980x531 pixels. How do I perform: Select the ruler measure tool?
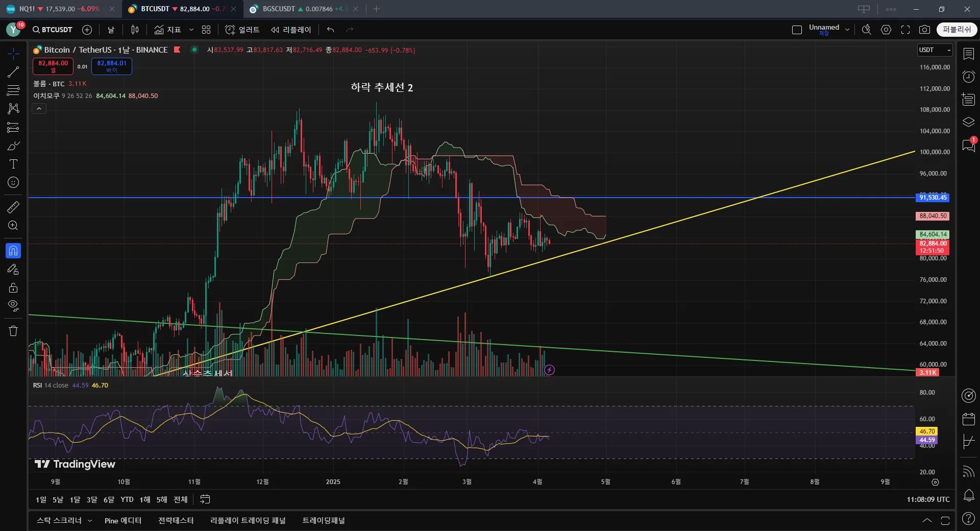[x=13, y=207]
